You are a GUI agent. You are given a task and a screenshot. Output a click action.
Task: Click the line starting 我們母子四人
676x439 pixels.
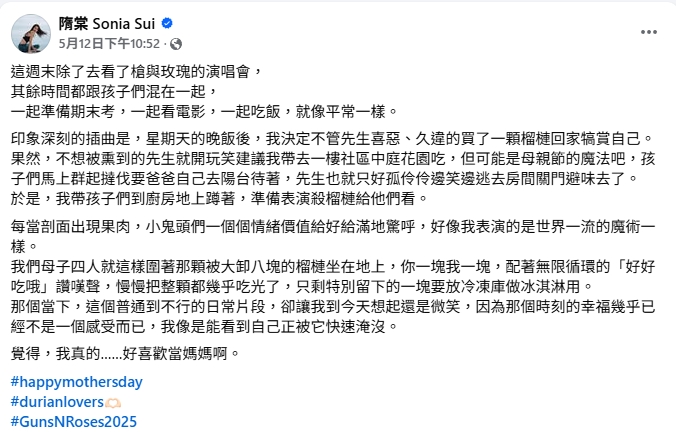[x=330, y=268]
